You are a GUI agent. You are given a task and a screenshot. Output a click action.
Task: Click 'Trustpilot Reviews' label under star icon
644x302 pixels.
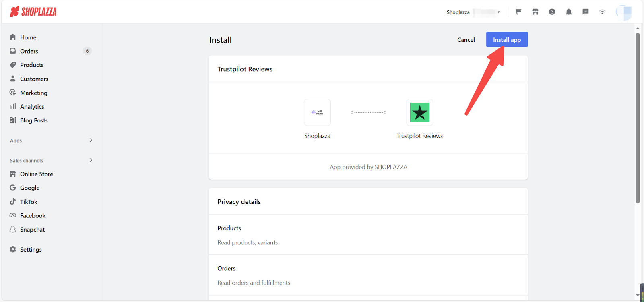click(420, 136)
